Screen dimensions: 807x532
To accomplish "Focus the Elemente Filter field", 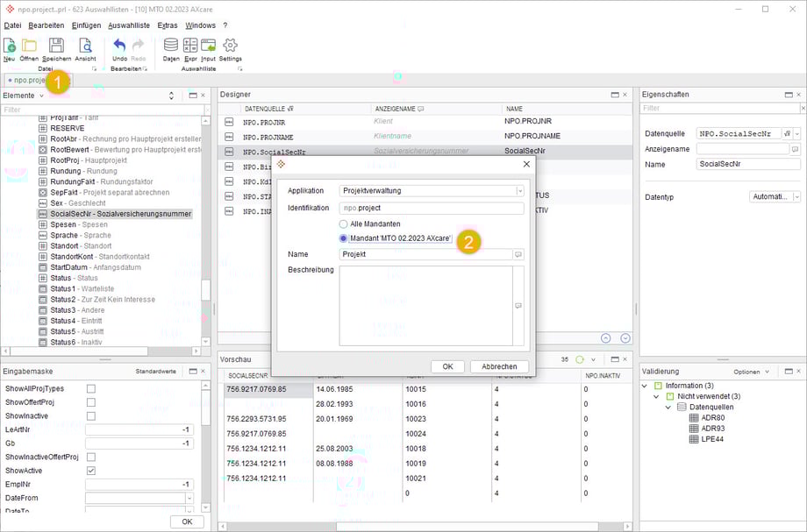I will coord(104,110).
